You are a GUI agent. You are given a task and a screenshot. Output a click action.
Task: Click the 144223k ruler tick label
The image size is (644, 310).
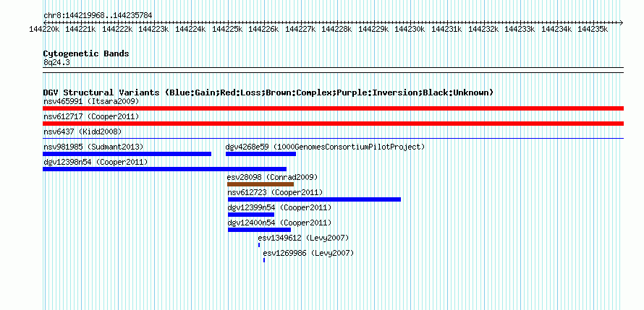pyautogui.click(x=153, y=29)
